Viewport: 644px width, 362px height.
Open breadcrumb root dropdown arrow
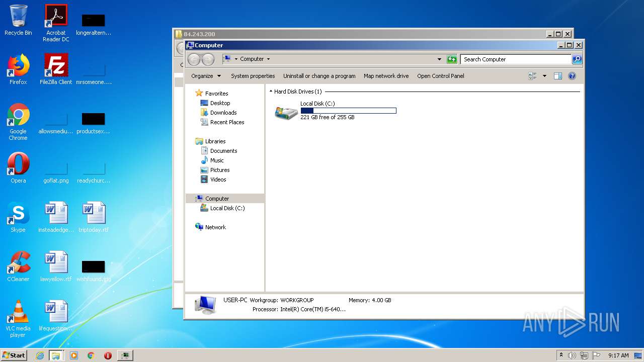click(236, 59)
